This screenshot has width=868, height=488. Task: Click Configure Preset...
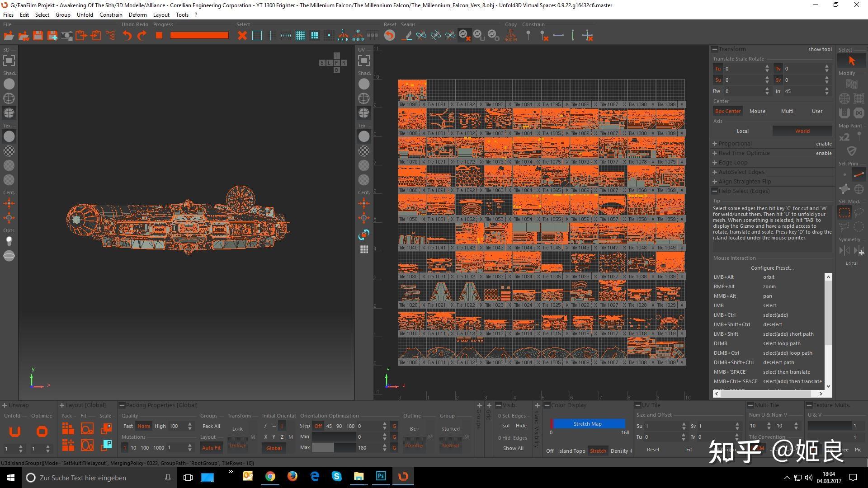coord(772,268)
